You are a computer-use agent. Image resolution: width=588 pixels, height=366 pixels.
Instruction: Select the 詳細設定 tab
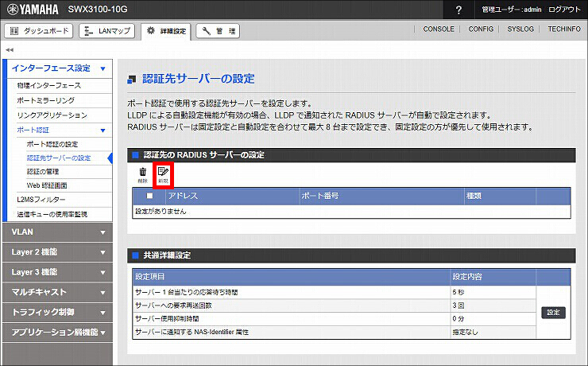tap(166, 31)
